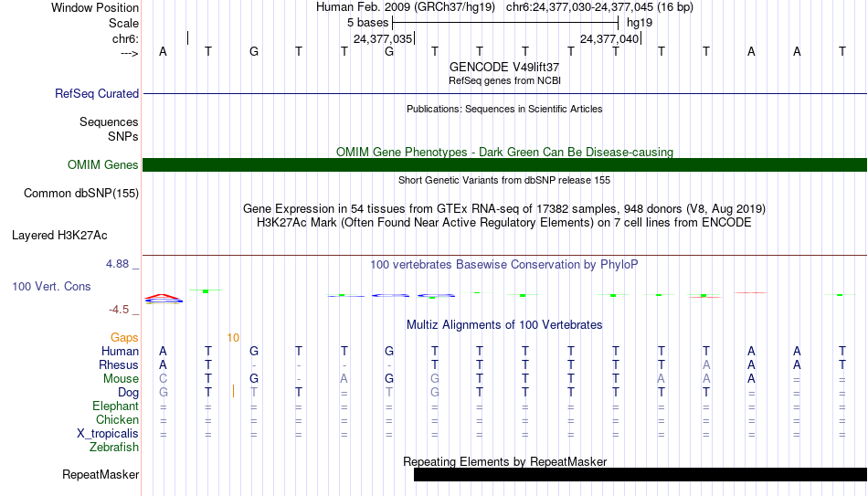The image size is (868, 496).
Task: Click the SNPs track label
Action: coord(123,136)
